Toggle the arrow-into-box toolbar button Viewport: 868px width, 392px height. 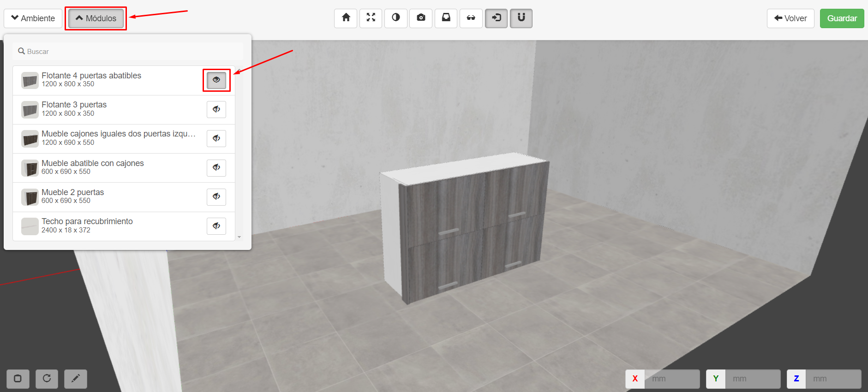coord(496,18)
